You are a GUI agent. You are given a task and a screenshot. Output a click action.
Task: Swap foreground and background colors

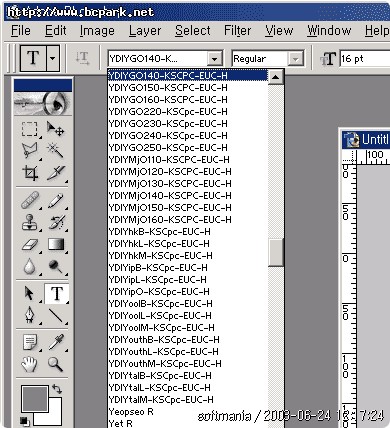point(57,389)
